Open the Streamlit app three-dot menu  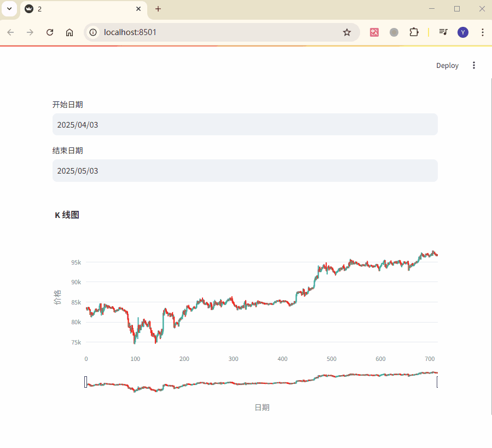tap(473, 65)
